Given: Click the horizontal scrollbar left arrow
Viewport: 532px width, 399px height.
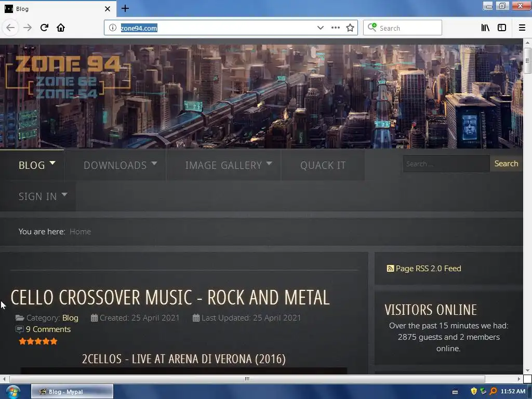Looking at the screenshot, I should [4, 379].
